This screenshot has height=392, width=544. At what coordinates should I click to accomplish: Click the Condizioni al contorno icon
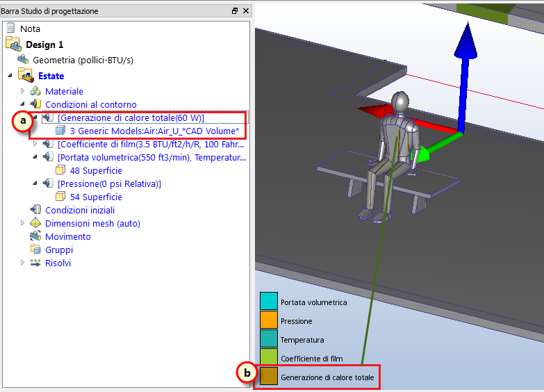35,104
